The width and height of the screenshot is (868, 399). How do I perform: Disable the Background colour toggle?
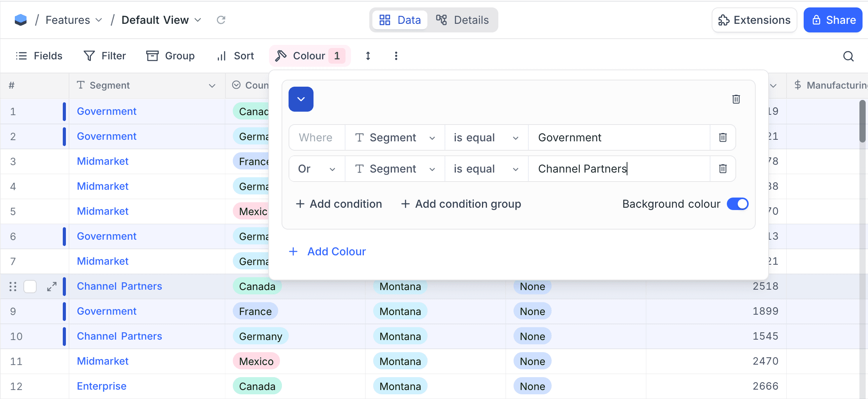point(737,204)
